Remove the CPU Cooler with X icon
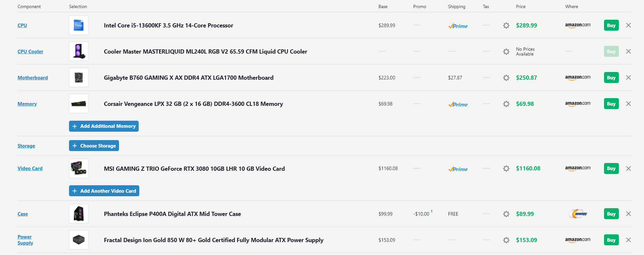Screen dimensions: 644x255 point(628,51)
